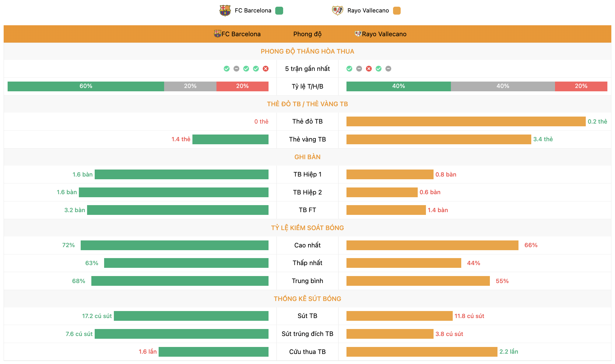This screenshot has width=615, height=364.
Task: Click the '5 trận gần nhất' label
Action: point(307,69)
